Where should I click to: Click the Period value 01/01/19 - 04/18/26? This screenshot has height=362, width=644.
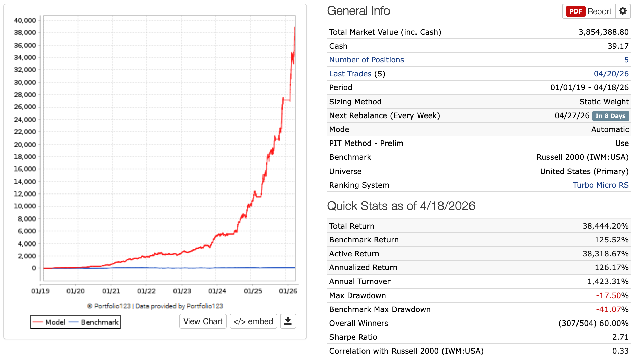(589, 87)
